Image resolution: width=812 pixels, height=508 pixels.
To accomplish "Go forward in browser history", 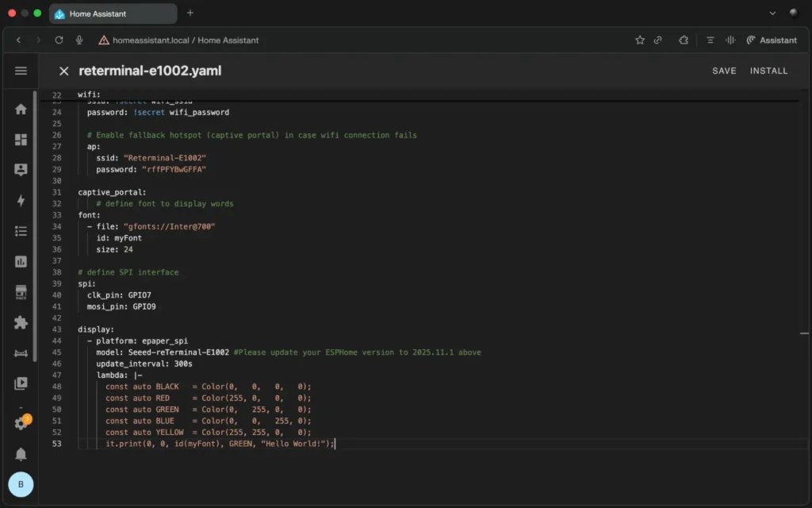I will tap(38, 40).
